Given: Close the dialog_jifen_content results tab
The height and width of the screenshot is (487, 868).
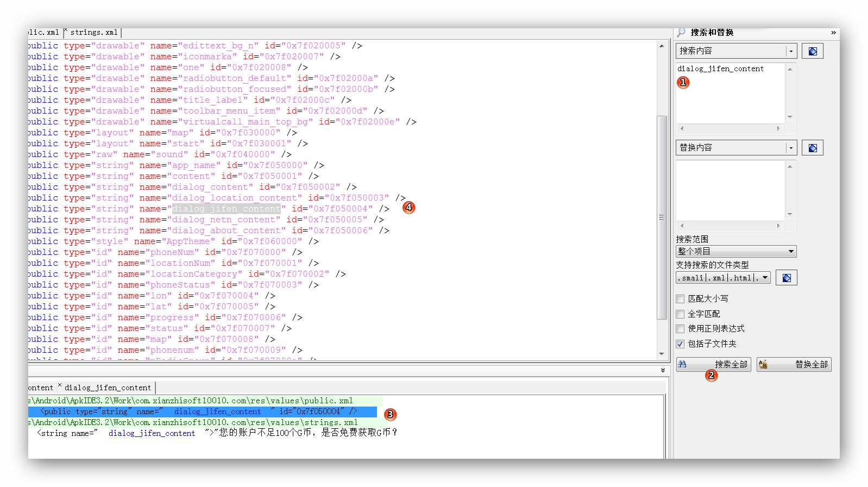Looking at the screenshot, I should coord(60,385).
